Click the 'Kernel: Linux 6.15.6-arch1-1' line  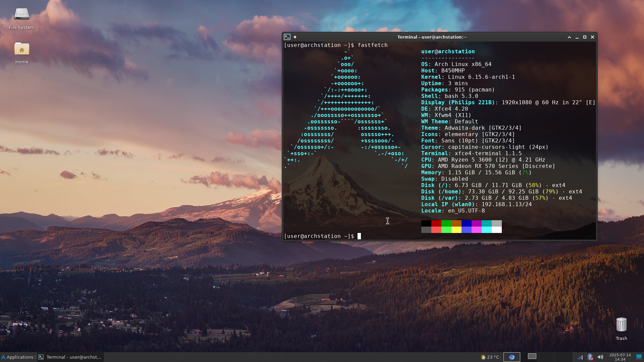point(468,77)
